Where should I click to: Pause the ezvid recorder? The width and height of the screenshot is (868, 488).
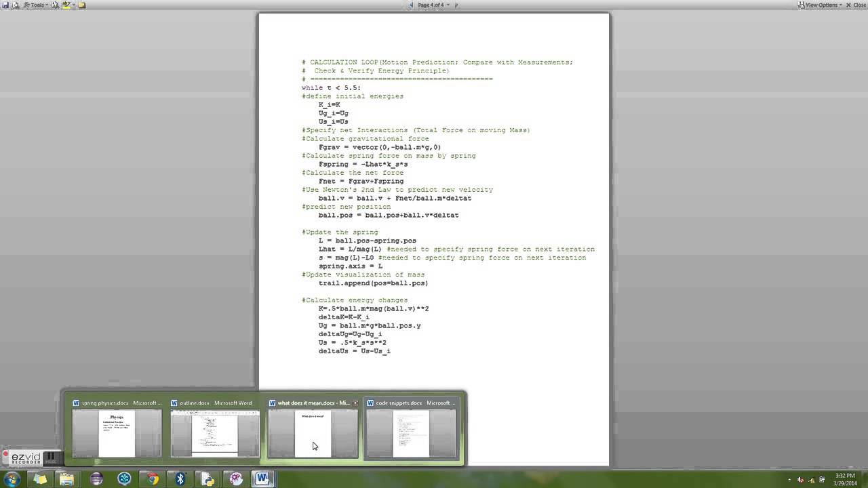51,458
